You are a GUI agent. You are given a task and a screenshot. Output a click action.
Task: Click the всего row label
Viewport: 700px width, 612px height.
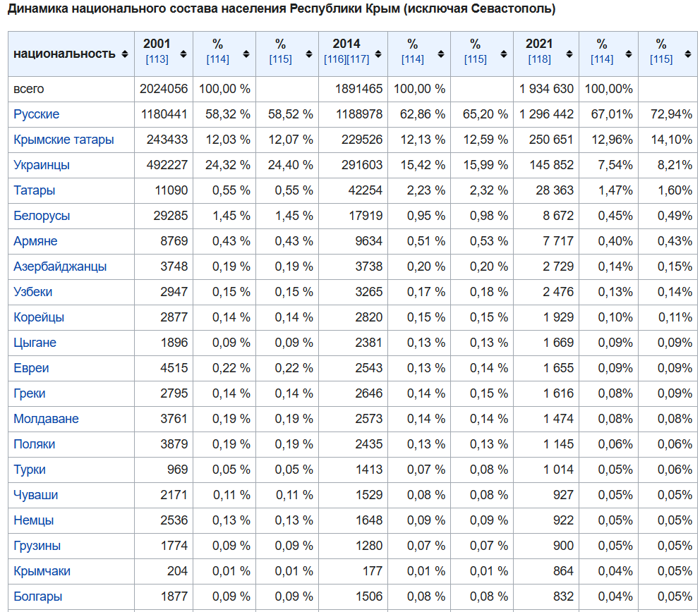[28, 90]
